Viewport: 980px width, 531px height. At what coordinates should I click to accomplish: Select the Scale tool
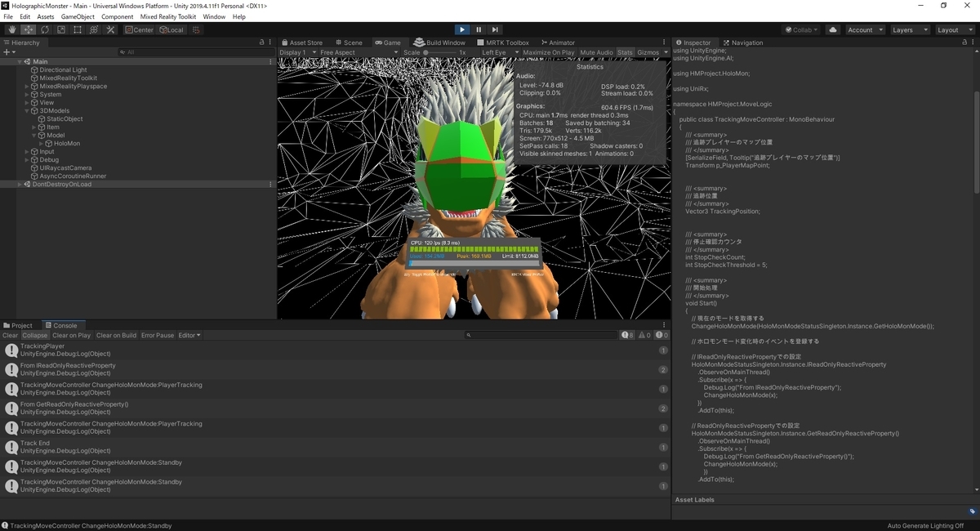(61, 29)
